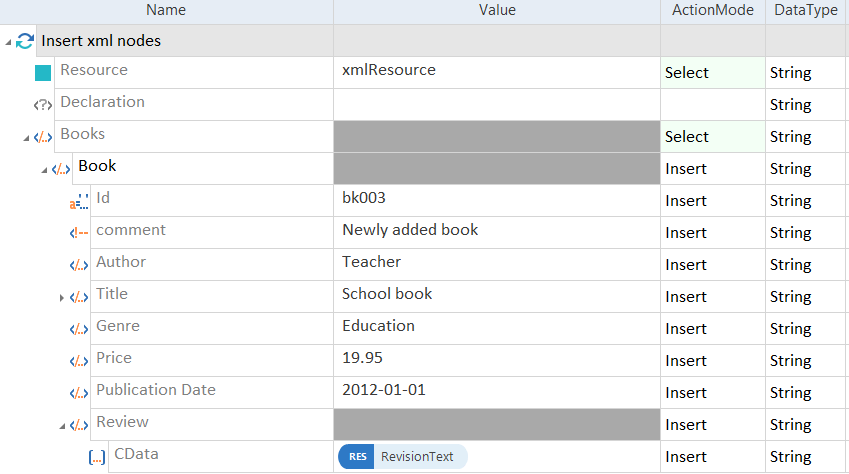
Task: Click the Price element icon
Action: pos(79,361)
